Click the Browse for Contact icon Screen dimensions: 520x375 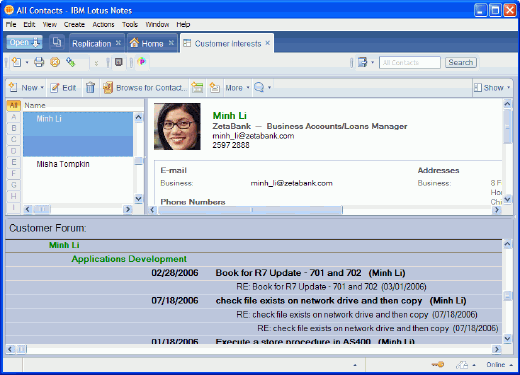click(x=108, y=88)
